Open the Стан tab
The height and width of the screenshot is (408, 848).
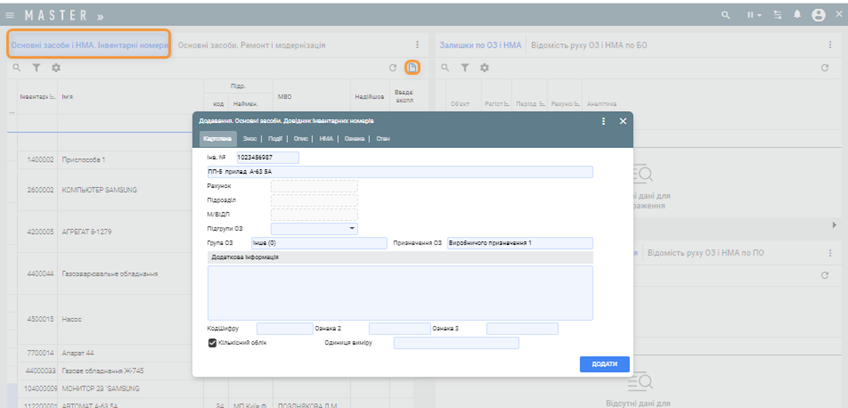click(x=383, y=139)
